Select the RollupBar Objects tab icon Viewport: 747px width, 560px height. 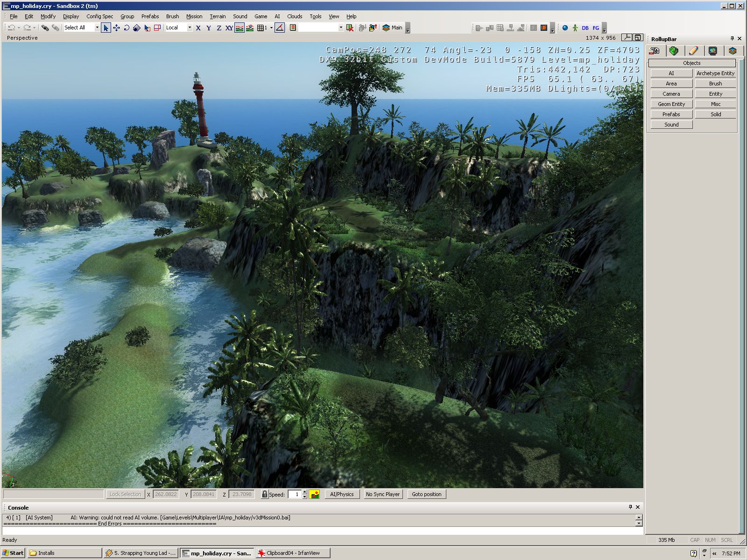[x=655, y=51]
